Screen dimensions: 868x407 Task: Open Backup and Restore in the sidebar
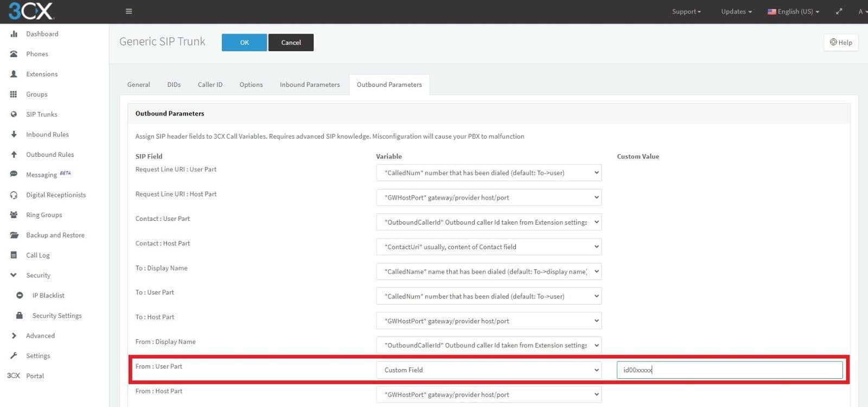coord(55,235)
